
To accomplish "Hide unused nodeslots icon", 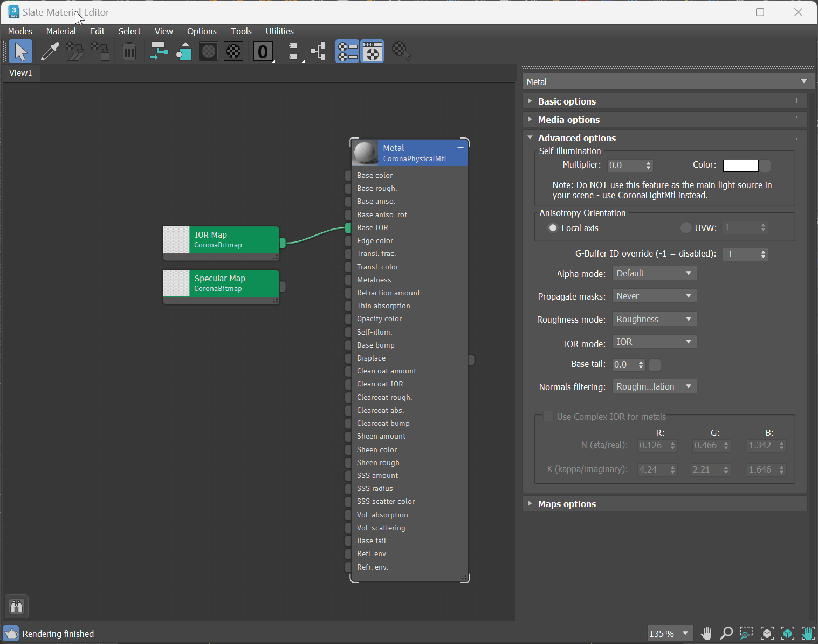I will [x=184, y=52].
